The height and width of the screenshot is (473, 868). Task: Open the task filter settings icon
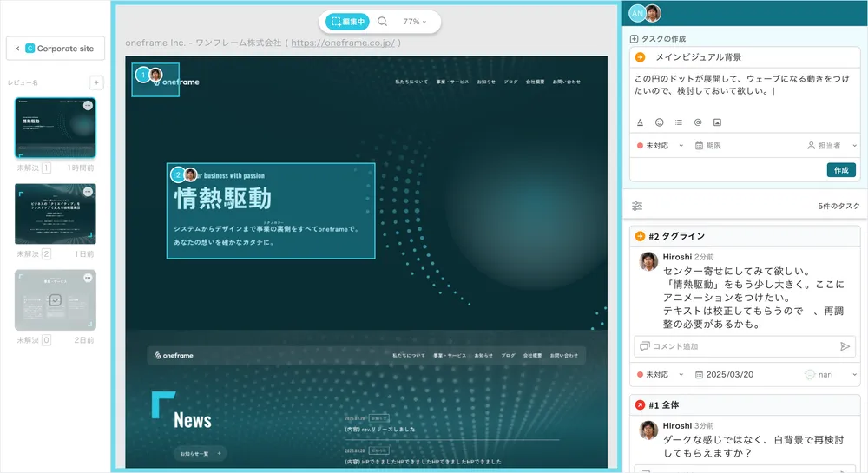click(637, 207)
